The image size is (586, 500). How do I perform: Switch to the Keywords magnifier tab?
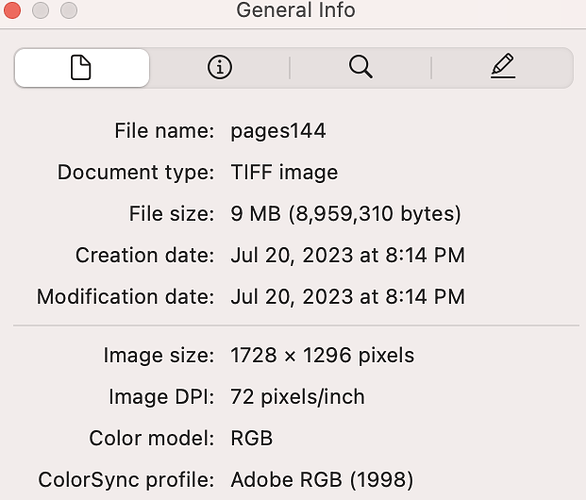(x=361, y=67)
